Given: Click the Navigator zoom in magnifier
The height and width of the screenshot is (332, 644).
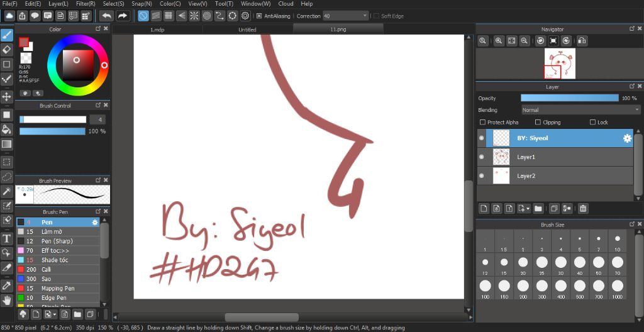Looking at the screenshot, I should 499,41.
